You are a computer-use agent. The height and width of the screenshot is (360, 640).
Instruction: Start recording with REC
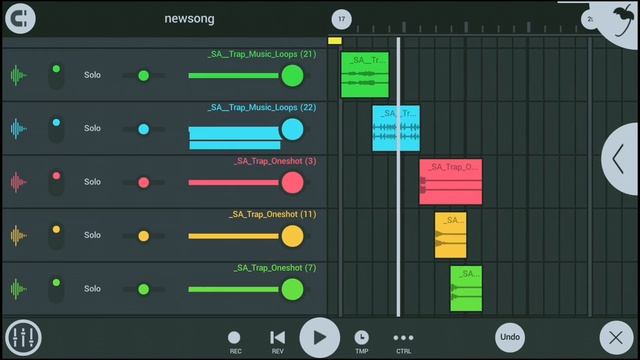(x=234, y=342)
